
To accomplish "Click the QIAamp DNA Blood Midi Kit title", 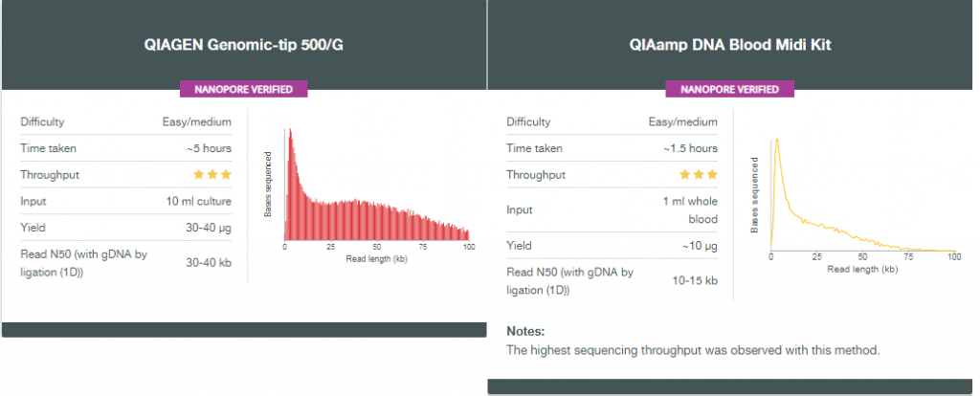I will click(x=728, y=44).
